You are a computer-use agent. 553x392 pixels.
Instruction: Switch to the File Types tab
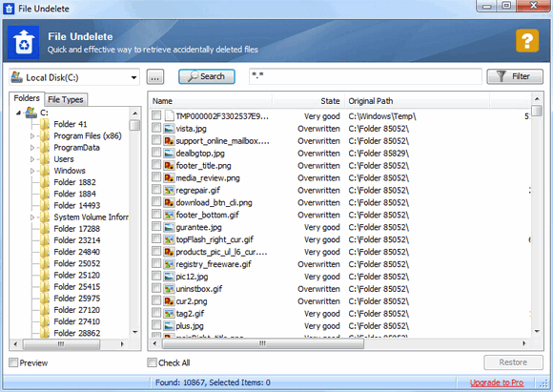pos(66,100)
